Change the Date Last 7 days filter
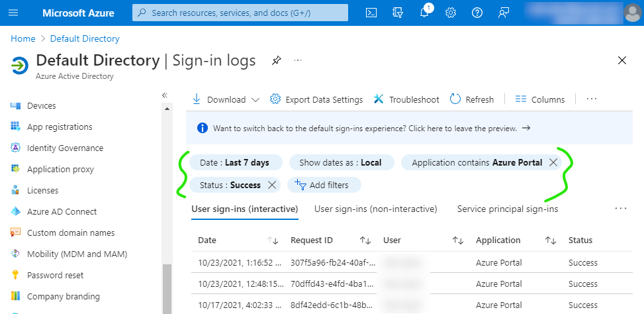Screen dimensions: 644x314 tap(236, 162)
